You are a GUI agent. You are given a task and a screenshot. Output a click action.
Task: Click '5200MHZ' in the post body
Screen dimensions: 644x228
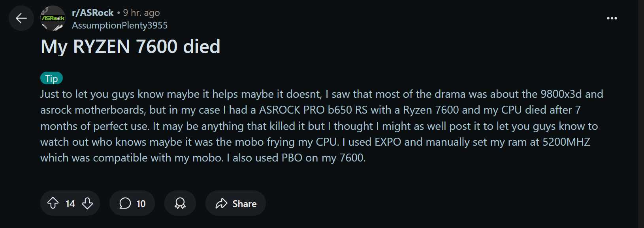coord(566,142)
